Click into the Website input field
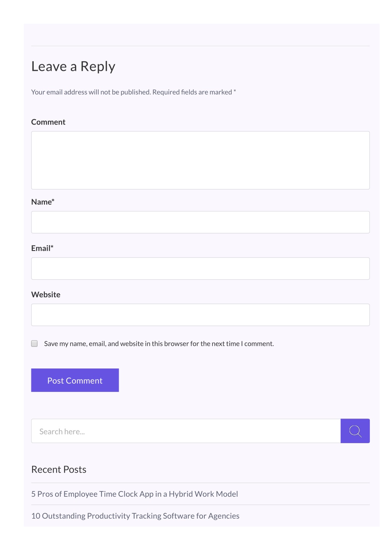 pos(201,315)
